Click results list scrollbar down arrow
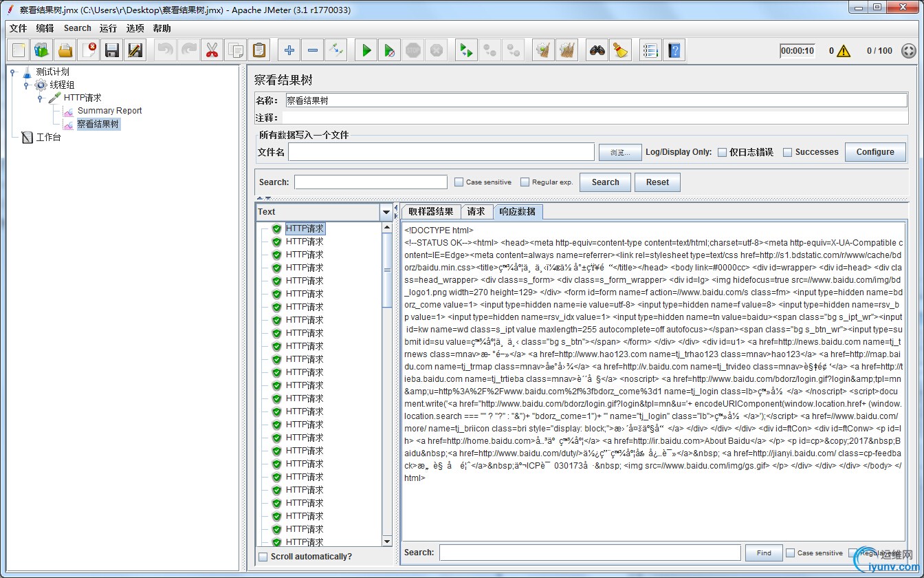This screenshot has width=924, height=578. click(x=387, y=542)
